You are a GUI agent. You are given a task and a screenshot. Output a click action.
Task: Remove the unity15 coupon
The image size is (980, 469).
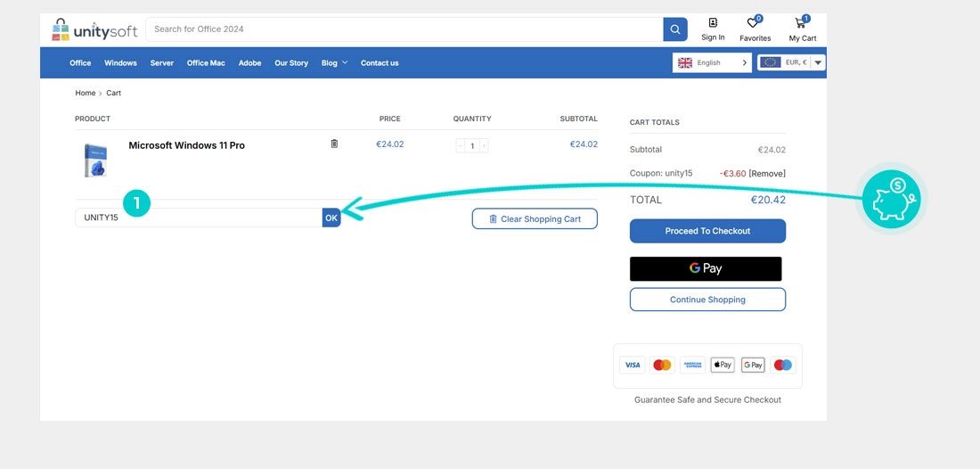click(x=767, y=173)
